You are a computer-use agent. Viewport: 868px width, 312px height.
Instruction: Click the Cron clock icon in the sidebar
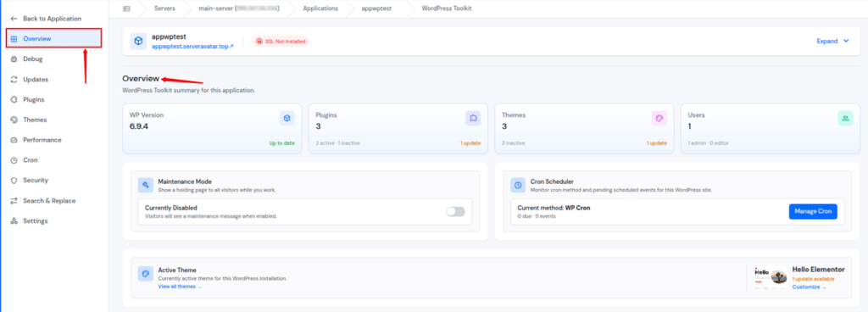(14, 160)
